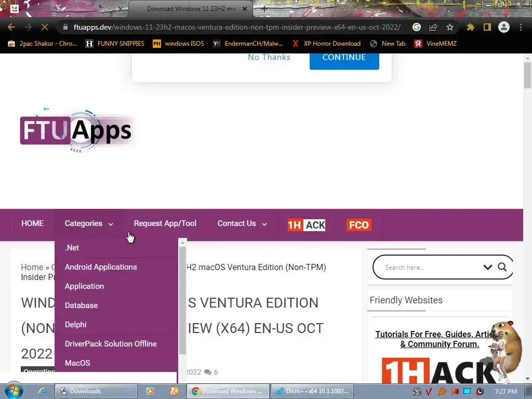Open the media player taskbar icon
Screen dimensions: 532x399
tap(150, 391)
